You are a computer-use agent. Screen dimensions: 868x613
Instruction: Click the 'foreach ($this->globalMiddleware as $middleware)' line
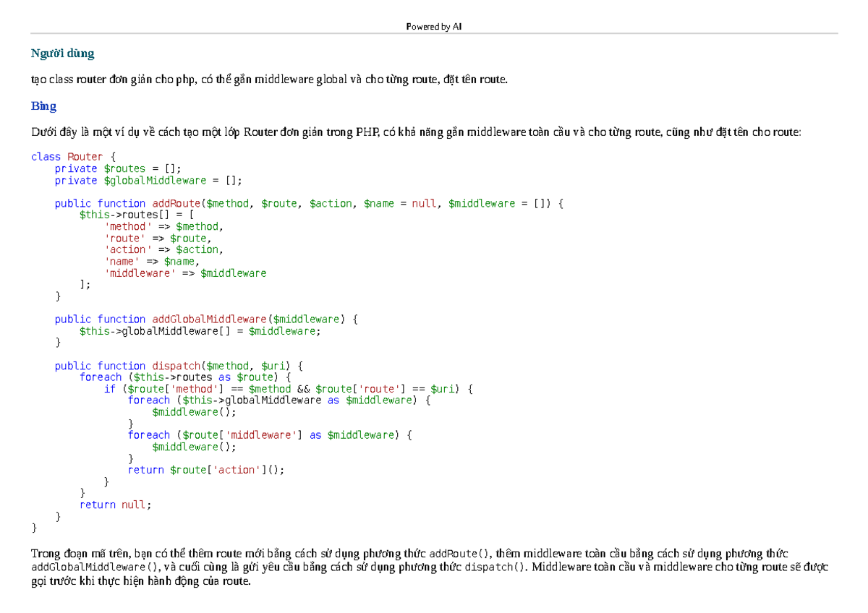(x=279, y=400)
